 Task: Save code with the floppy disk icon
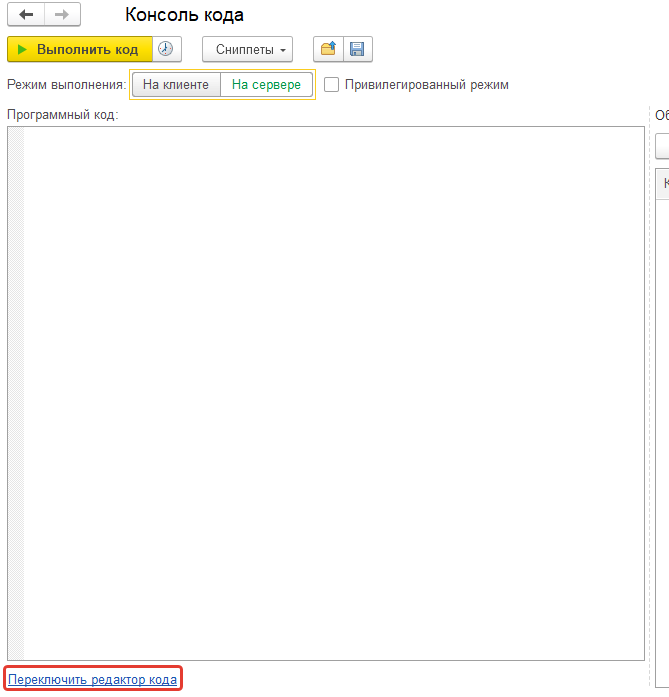tap(357, 49)
